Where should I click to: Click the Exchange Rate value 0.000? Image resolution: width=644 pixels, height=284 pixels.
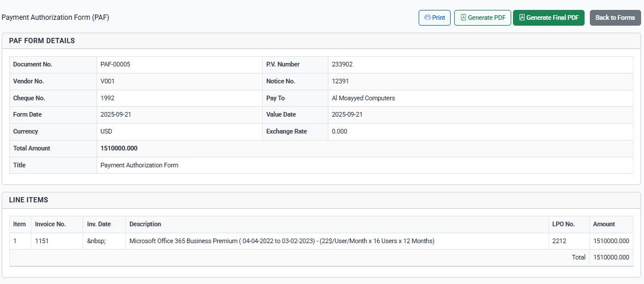339,131
